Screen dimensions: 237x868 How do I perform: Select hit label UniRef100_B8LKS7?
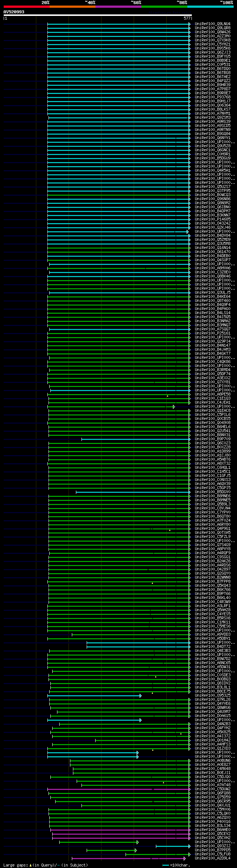(213, 110)
